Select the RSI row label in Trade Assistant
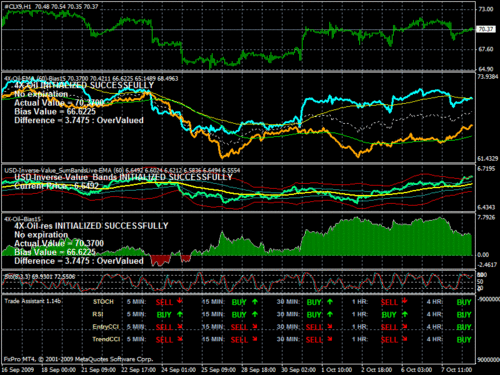The height and width of the screenshot is (375, 500). coord(98,314)
